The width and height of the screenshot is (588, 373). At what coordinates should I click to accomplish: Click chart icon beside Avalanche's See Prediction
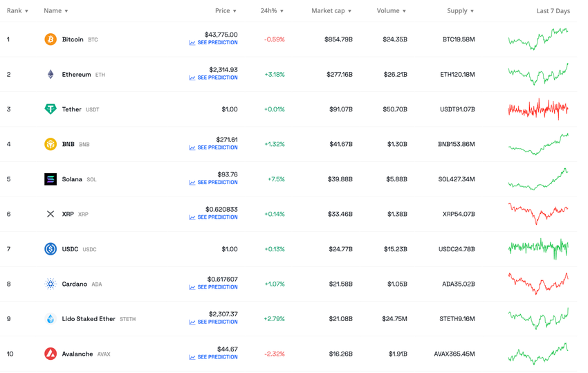(x=192, y=357)
